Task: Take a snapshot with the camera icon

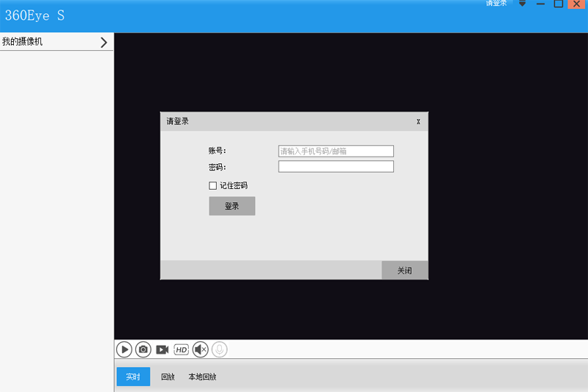Action: pyautogui.click(x=143, y=349)
